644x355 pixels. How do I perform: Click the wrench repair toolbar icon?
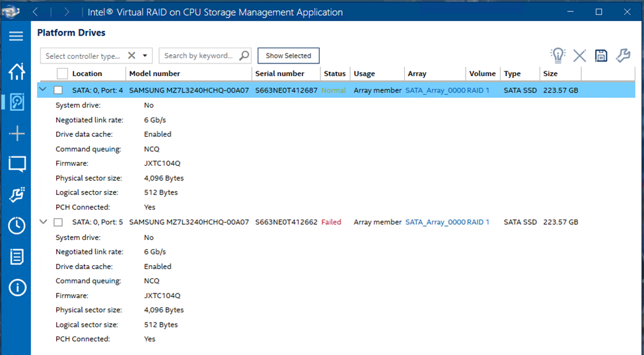click(623, 56)
